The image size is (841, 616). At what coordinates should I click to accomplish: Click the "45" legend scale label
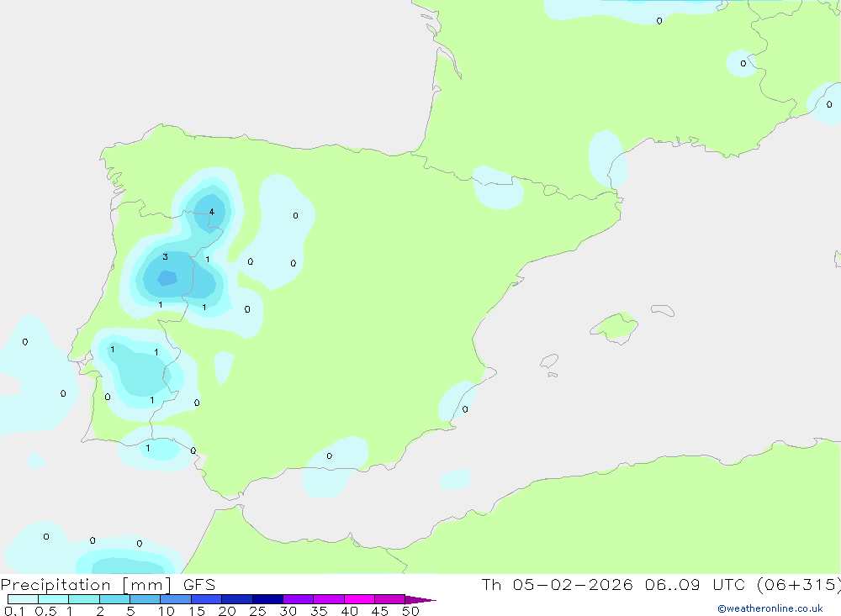(x=380, y=611)
